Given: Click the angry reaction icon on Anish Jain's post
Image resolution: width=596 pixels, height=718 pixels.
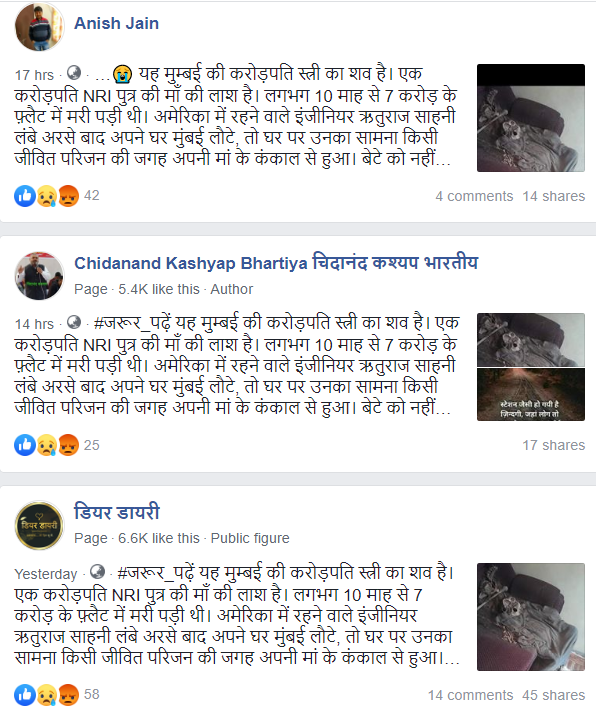Looking at the screenshot, I should point(69,196).
